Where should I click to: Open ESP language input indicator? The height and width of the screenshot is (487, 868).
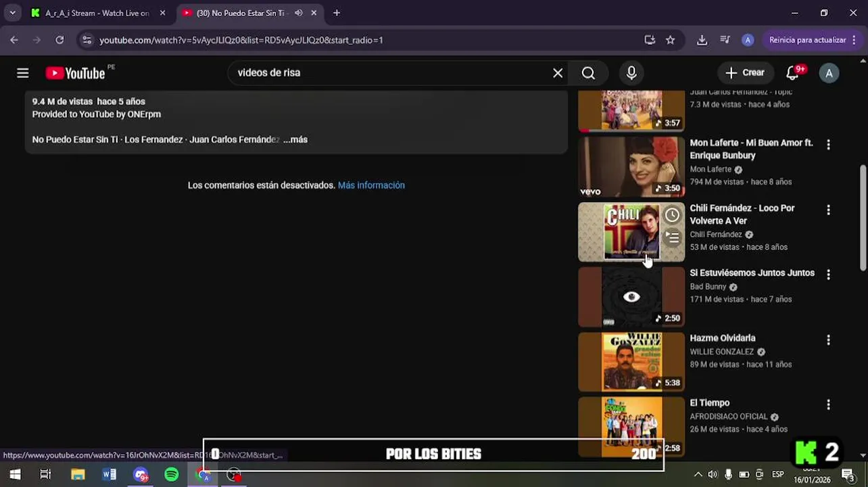click(x=778, y=475)
